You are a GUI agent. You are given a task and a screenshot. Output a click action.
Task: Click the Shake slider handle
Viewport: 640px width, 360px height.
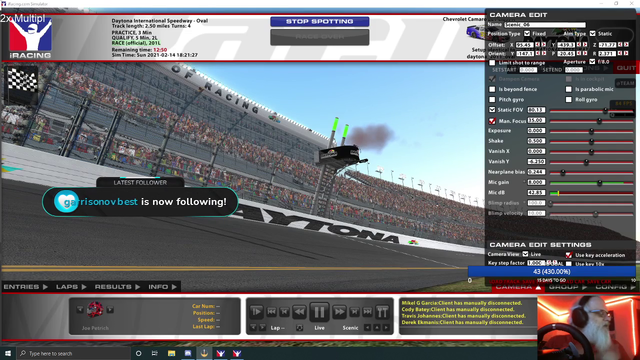(x=591, y=141)
